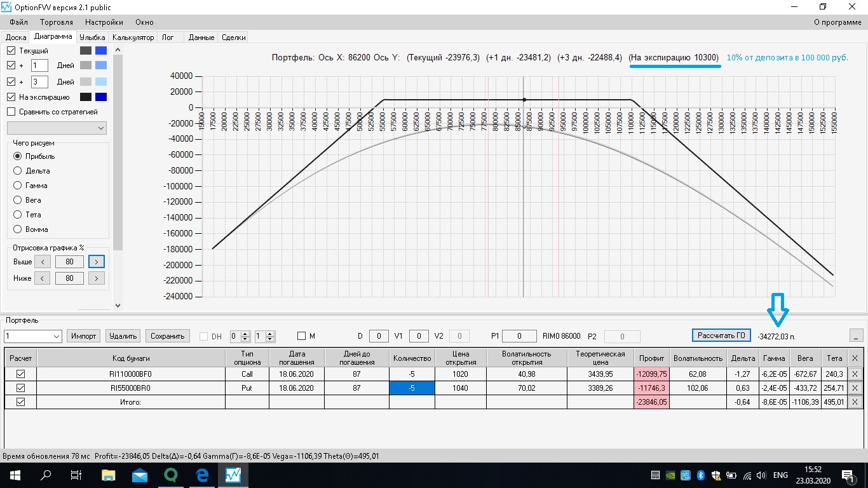Switch to the 'Калькулятор' tab

click(x=133, y=37)
